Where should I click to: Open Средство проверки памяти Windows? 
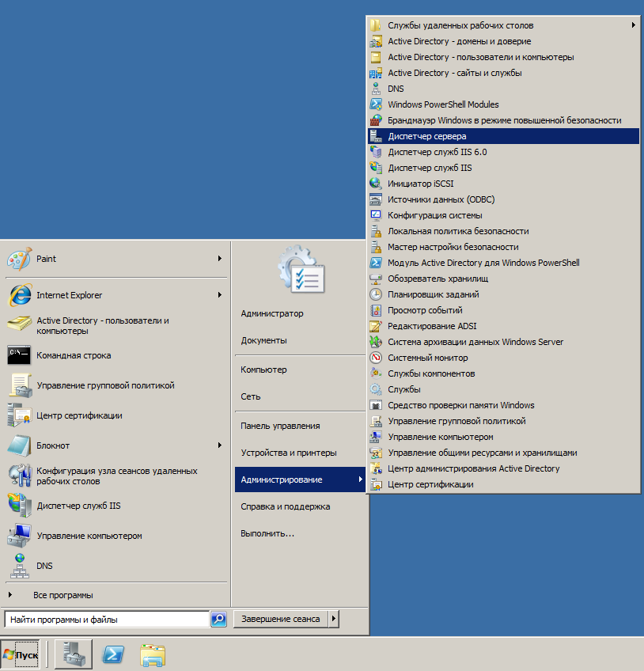pyautogui.click(x=504, y=405)
